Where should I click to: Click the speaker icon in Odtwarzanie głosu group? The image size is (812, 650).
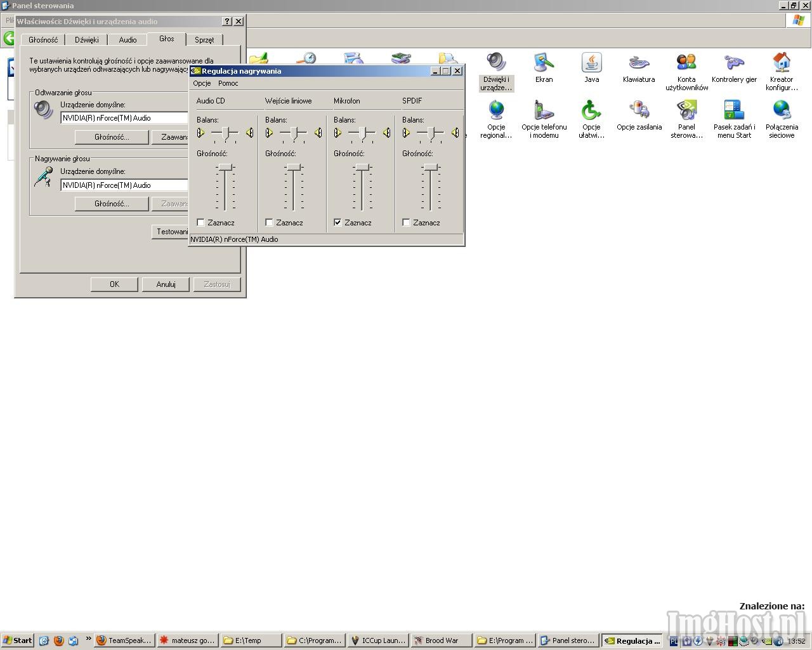(44, 110)
